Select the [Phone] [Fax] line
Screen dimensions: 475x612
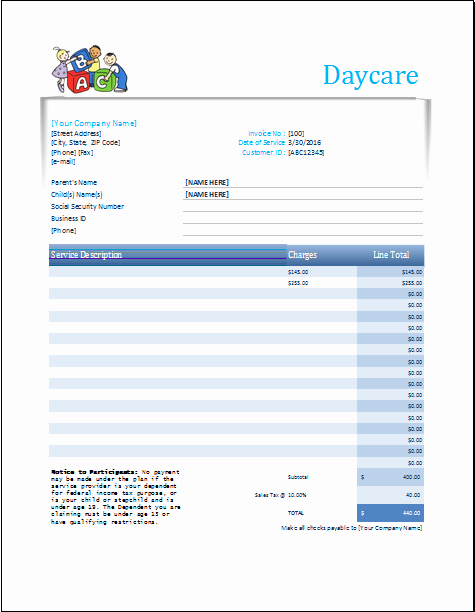tap(72, 153)
